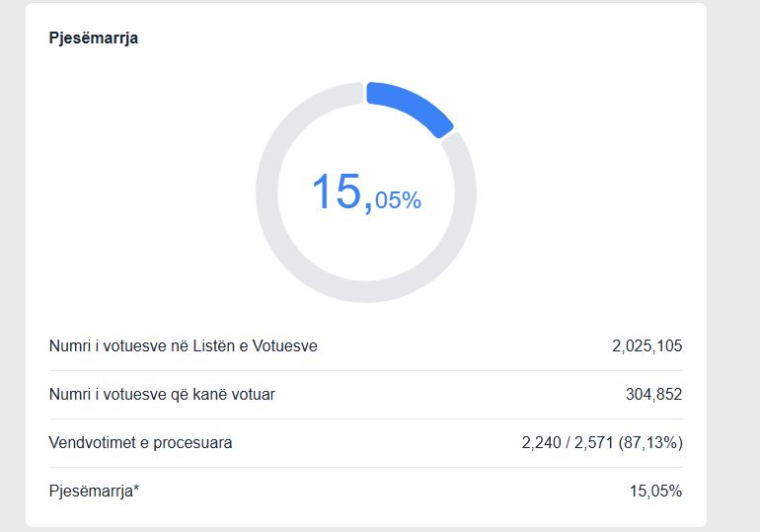The width and height of the screenshot is (760, 532).
Task: Select the 2,025,105 voter list value
Action: click(x=646, y=346)
